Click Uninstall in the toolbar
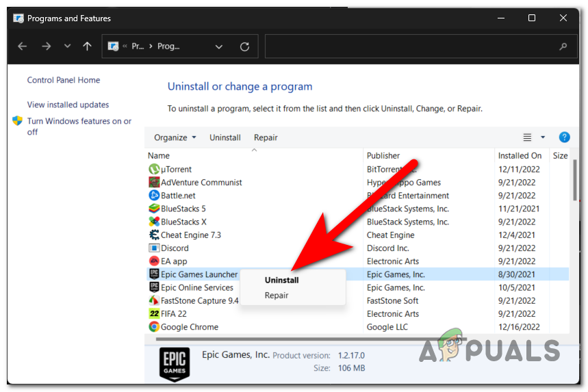588x392 pixels. tap(225, 138)
